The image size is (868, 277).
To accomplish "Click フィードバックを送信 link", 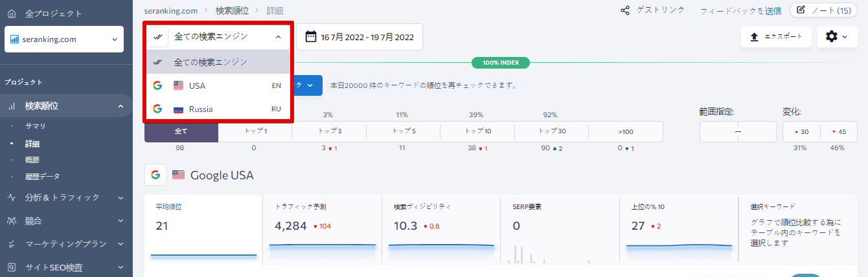I will click(x=740, y=10).
